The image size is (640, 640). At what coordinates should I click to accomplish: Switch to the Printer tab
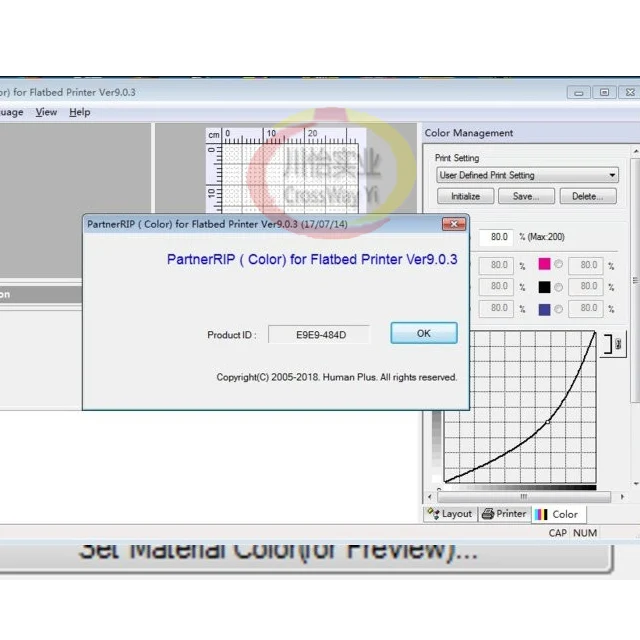click(504, 514)
